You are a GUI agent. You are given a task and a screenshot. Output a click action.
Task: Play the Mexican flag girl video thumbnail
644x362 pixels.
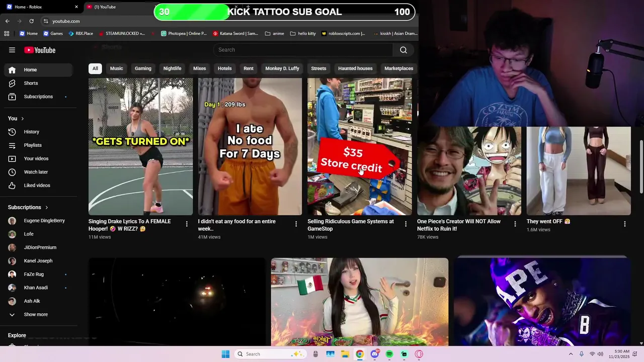point(360,302)
